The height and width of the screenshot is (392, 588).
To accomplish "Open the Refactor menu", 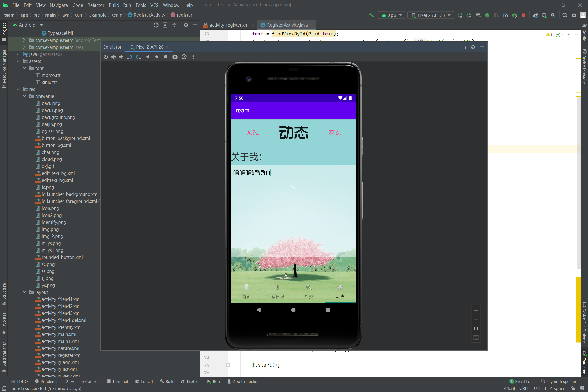I will (x=96, y=5).
